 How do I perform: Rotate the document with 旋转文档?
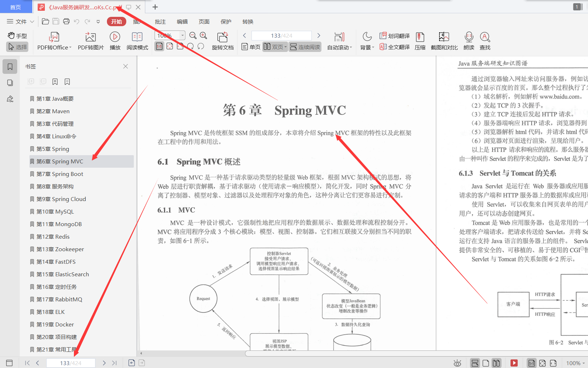pyautogui.click(x=222, y=40)
